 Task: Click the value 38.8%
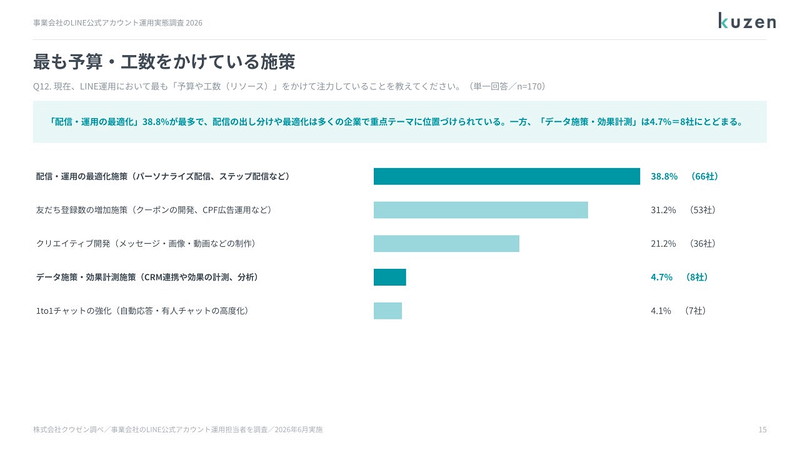664,176
